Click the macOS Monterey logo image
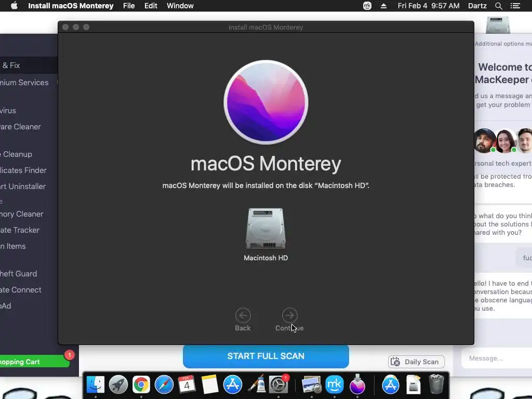Viewport: 532px width, 399px height. 265,102
